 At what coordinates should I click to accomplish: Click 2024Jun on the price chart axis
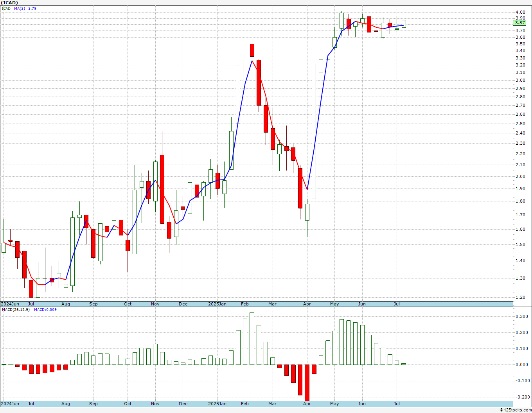click(10, 304)
